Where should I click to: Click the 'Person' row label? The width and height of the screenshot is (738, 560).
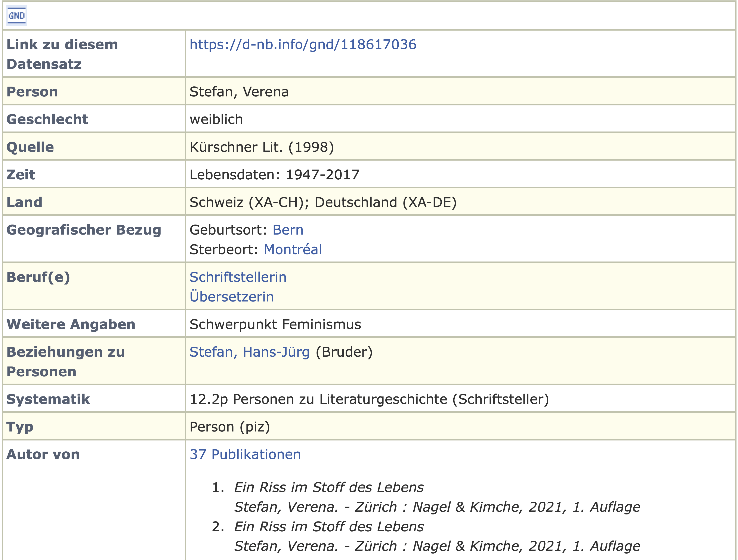point(32,92)
